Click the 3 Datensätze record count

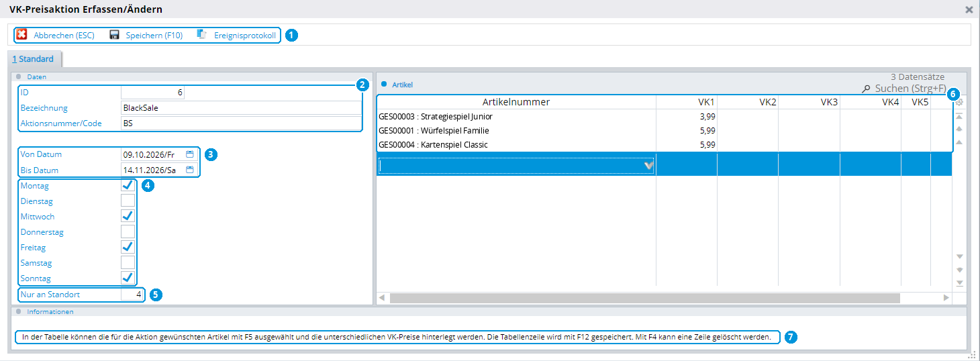coord(918,77)
